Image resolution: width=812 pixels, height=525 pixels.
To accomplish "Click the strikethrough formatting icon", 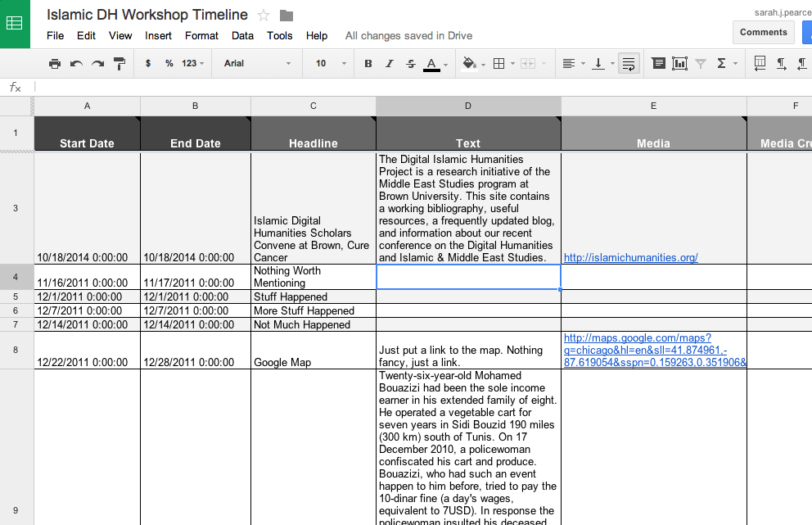I will coord(411,63).
